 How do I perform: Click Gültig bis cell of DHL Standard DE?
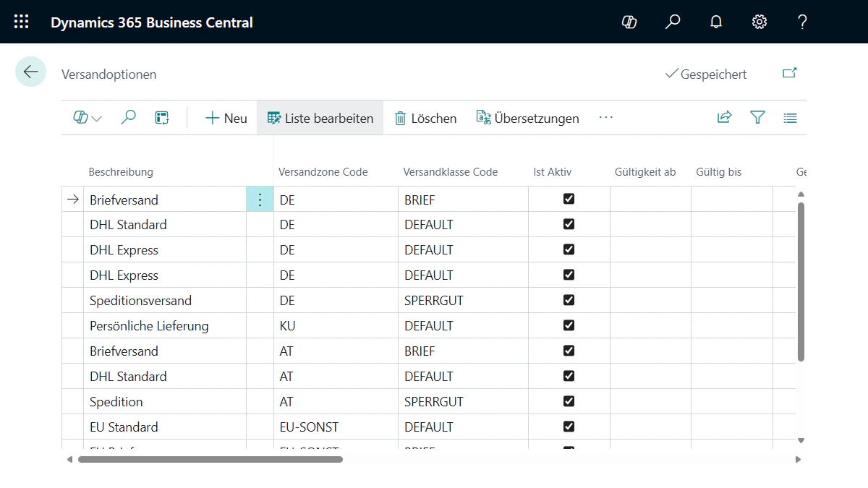pos(732,224)
